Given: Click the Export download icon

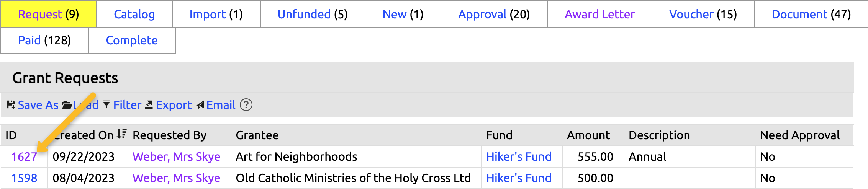Looking at the screenshot, I should 149,105.
